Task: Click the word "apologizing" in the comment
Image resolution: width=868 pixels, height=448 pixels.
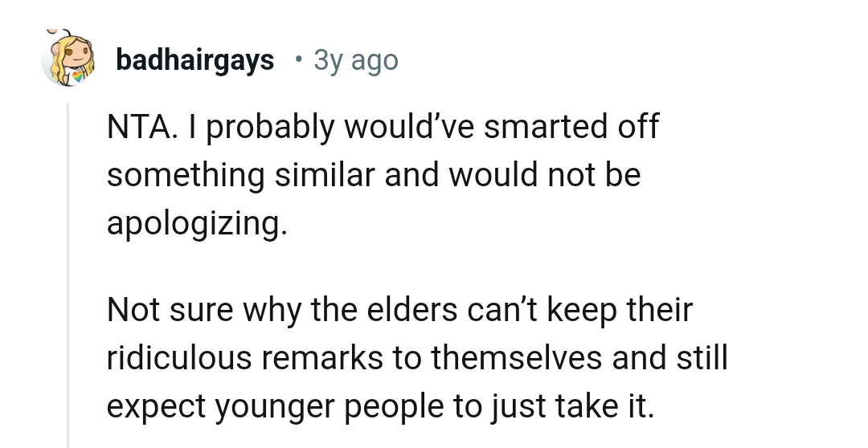Action: [195, 223]
